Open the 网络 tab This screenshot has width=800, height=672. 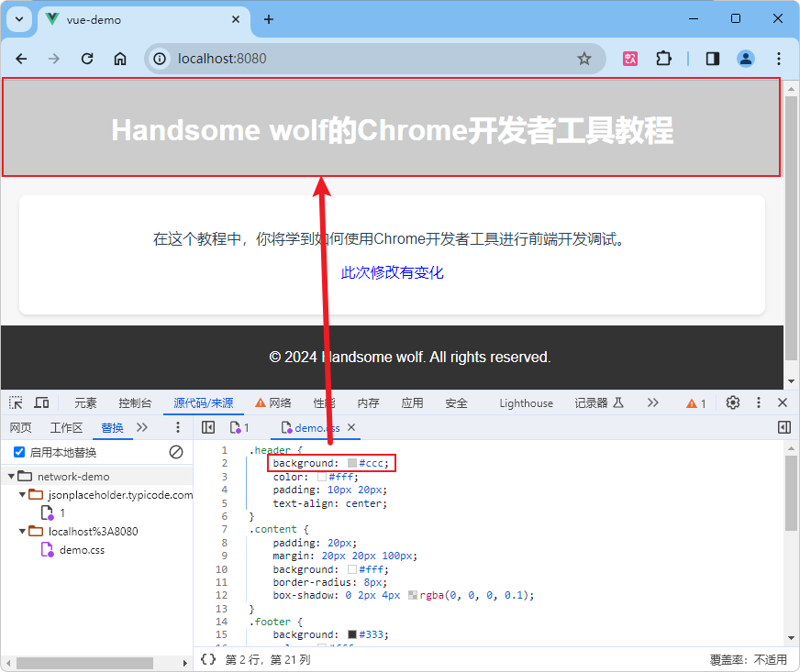click(273, 403)
